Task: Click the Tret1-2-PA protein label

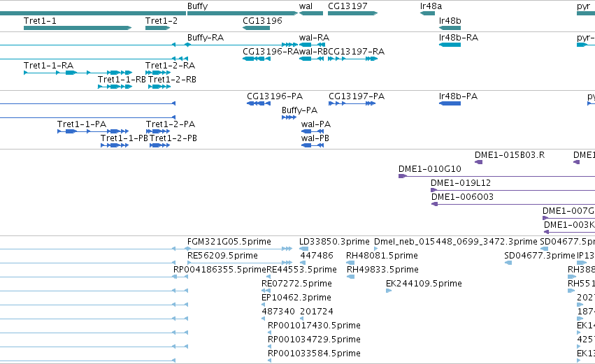Action: tap(171, 124)
